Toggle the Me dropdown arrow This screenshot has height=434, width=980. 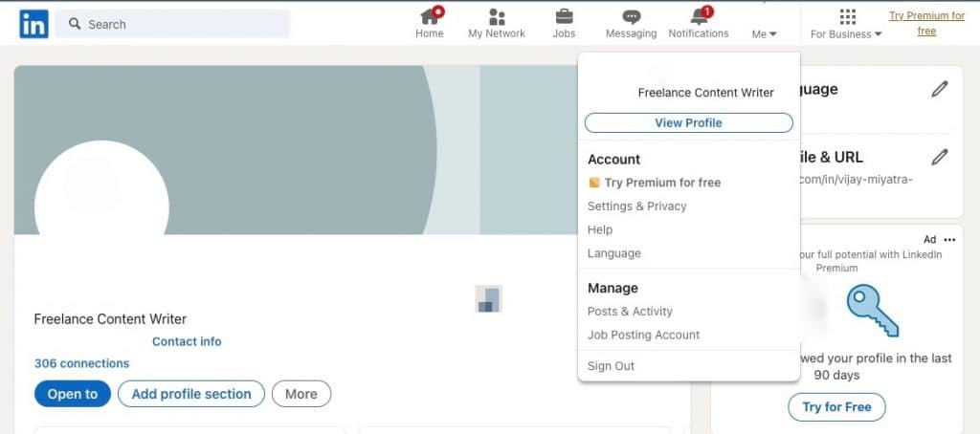click(773, 34)
